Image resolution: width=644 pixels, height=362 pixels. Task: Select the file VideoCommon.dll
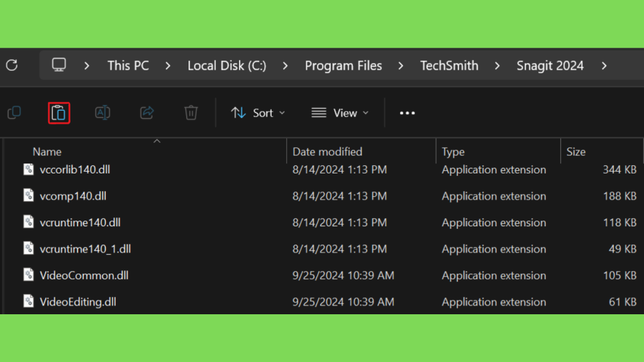click(x=84, y=275)
